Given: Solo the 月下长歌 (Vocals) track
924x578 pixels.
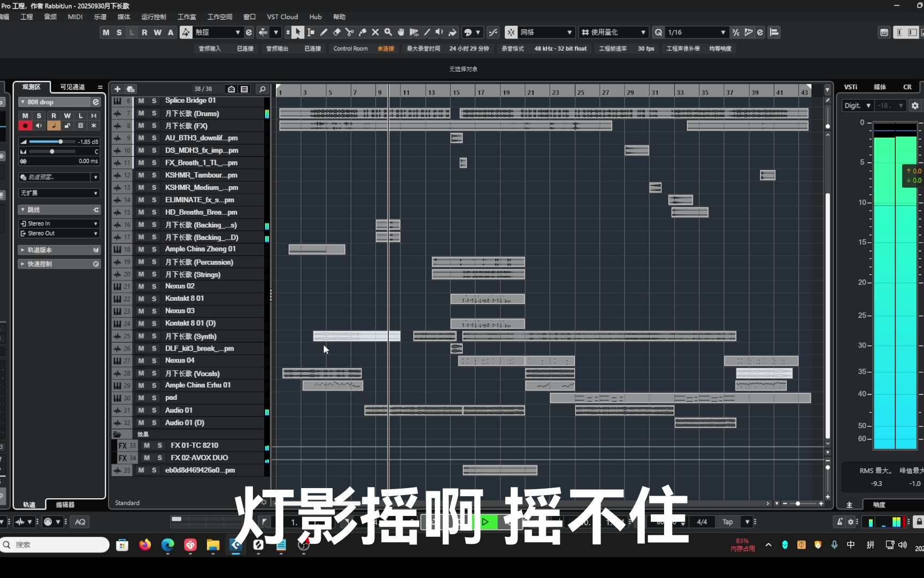Looking at the screenshot, I should coord(154,374).
